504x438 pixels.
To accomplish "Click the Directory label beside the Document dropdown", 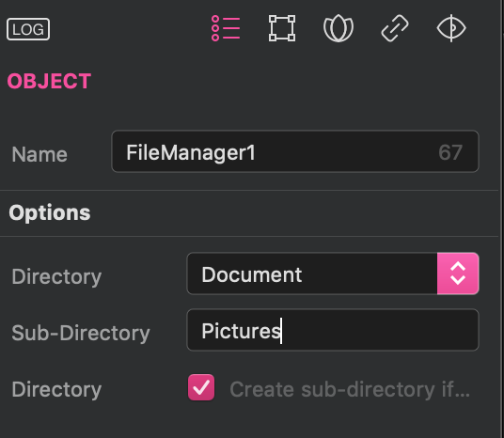I will pos(56,276).
